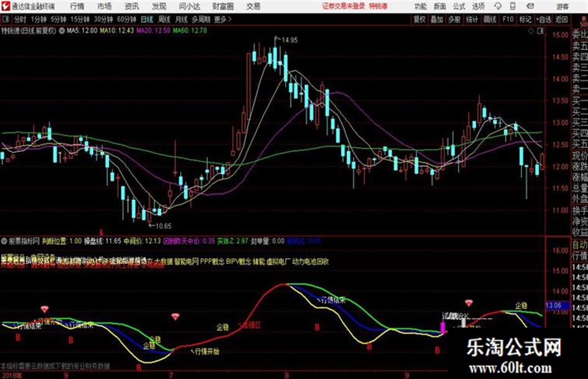The height and width of the screenshot is (379, 588).
Task: Switch to 周线 period tab
Action: coord(164,19)
